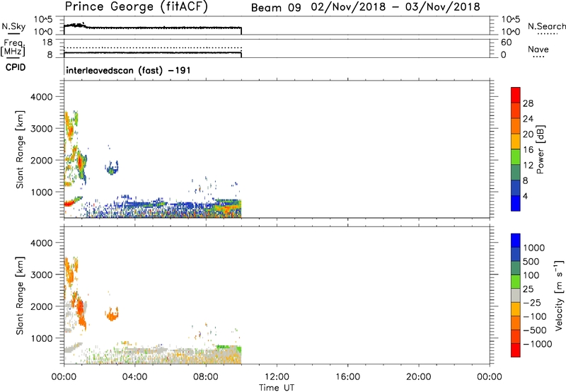Click the gray segment of the velocity colorbar

click(516, 295)
